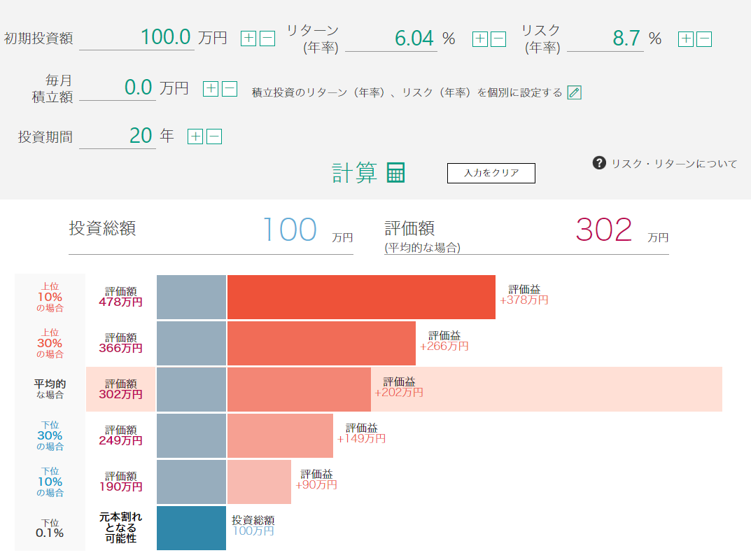Decrease annual return rate with minus
The width and height of the screenshot is (751, 560).
pos(498,38)
